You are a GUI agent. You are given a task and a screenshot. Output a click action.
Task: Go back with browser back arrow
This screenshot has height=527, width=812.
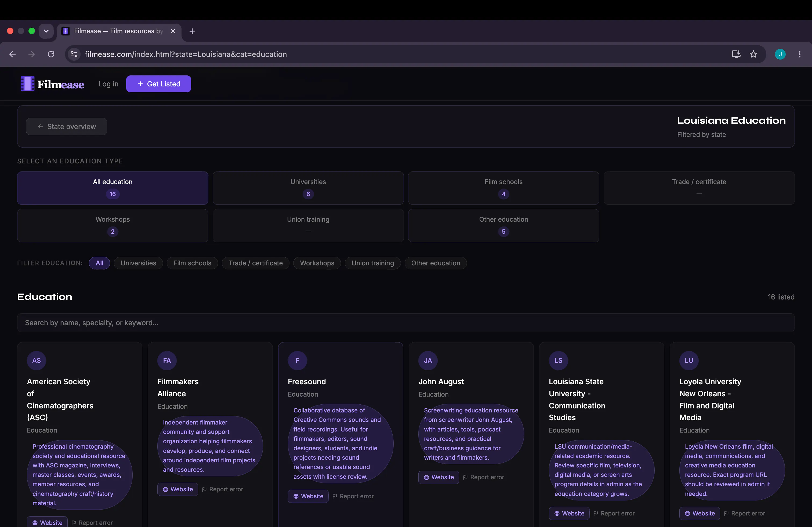(x=13, y=54)
